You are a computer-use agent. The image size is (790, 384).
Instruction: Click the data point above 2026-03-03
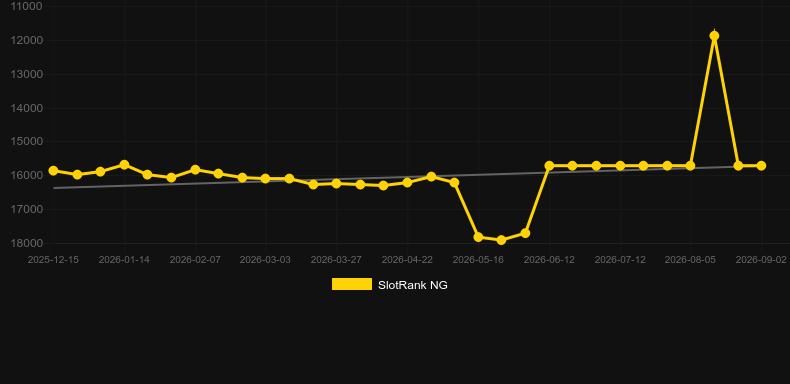[x=266, y=179]
